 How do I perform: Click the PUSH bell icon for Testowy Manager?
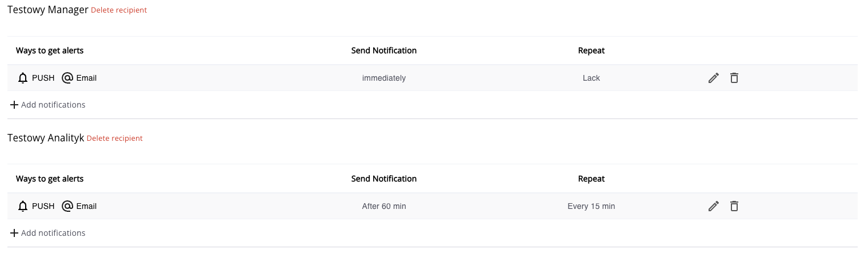(x=23, y=78)
